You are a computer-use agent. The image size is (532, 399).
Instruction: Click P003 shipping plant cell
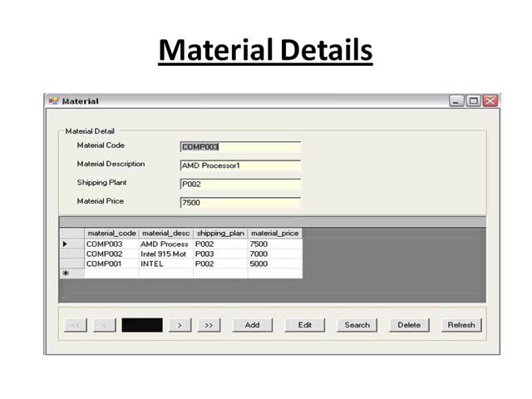coord(220,254)
